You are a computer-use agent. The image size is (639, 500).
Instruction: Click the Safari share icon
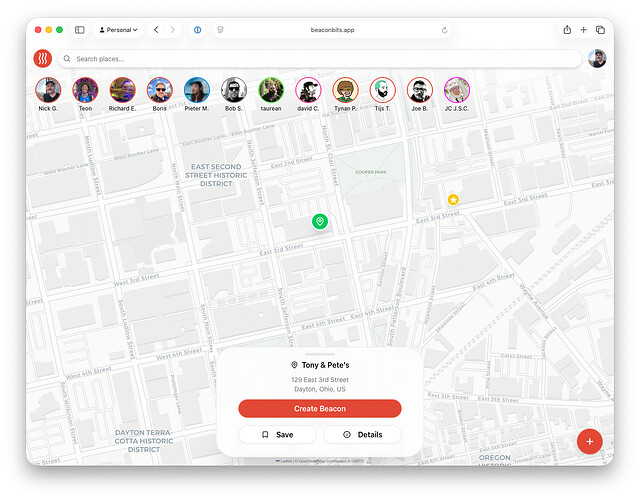[567, 30]
